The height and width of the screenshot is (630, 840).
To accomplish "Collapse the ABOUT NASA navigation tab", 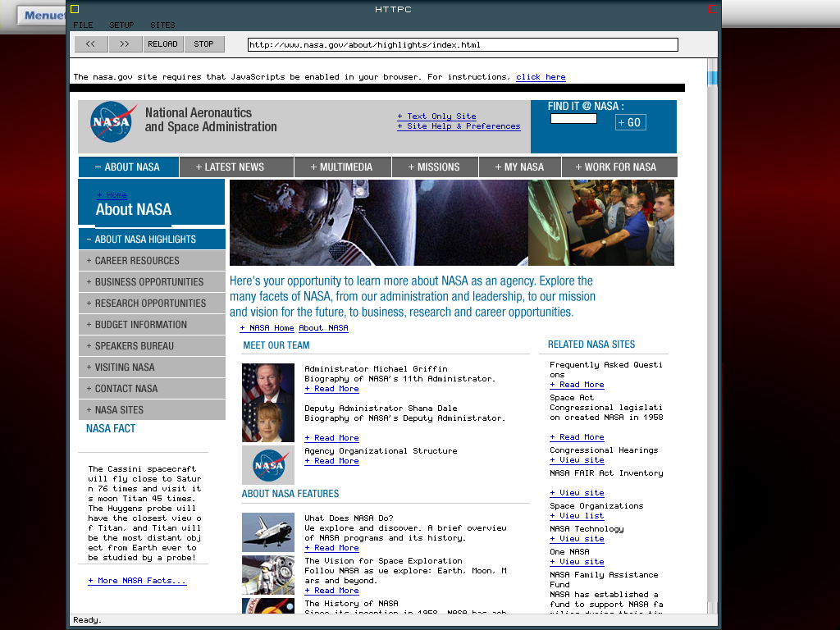I will point(129,167).
